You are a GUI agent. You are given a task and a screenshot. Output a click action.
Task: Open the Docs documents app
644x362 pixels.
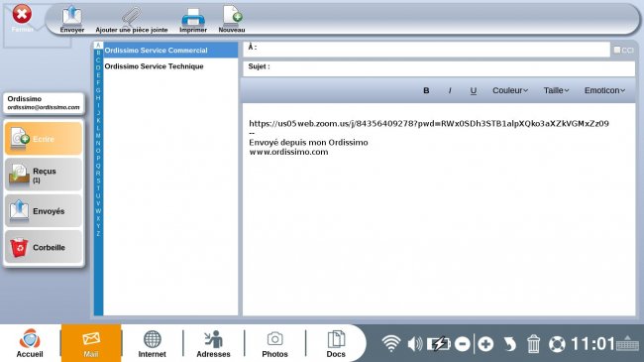336,343
